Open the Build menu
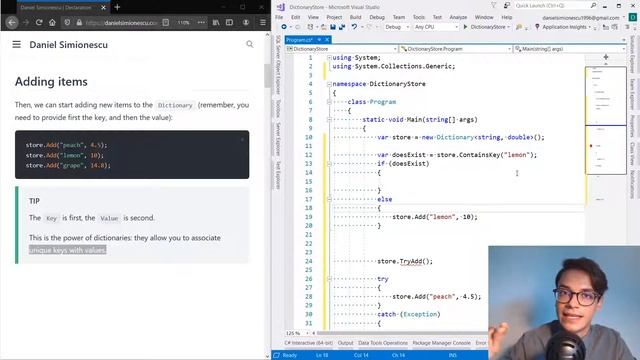Screen dimensions: 640x360 point(356,17)
